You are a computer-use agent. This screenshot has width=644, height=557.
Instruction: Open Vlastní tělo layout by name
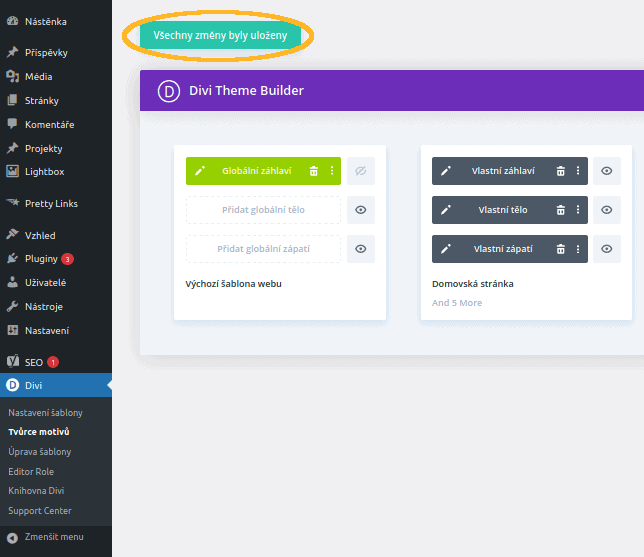pos(503,210)
